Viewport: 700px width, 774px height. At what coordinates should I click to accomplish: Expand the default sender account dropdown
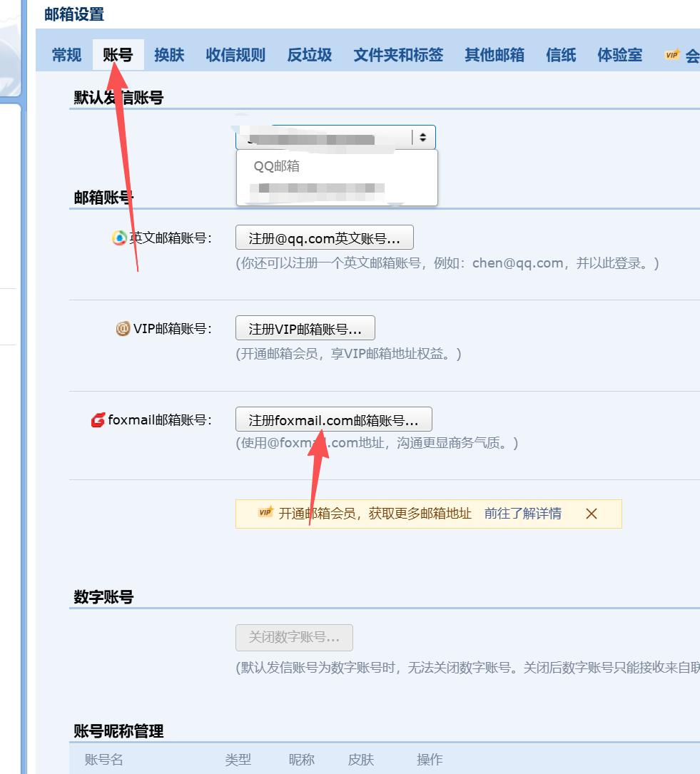[x=335, y=138]
